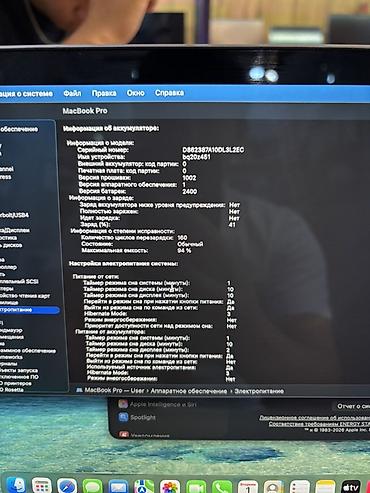Select the Графика/Дисплеи sidebar row
Viewport: 370px width, 493px height.
pos(15,230)
